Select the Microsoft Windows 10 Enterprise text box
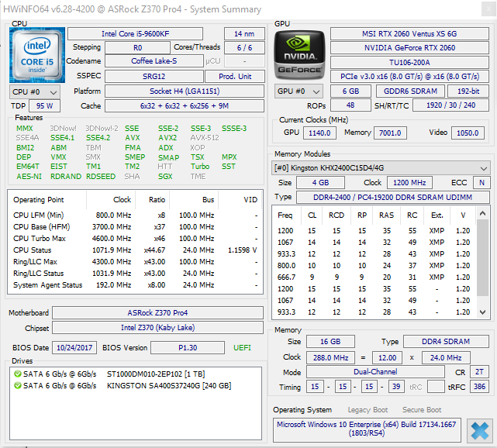 coord(368,429)
